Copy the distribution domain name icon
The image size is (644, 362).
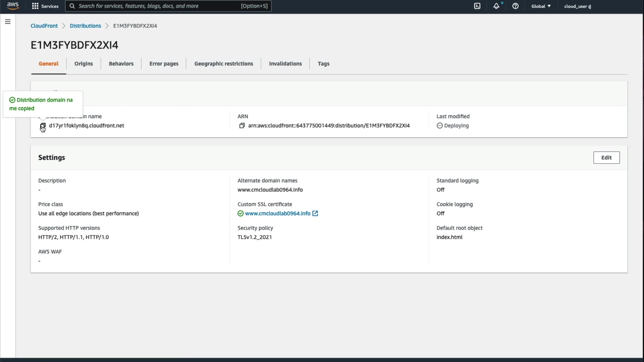(43, 126)
